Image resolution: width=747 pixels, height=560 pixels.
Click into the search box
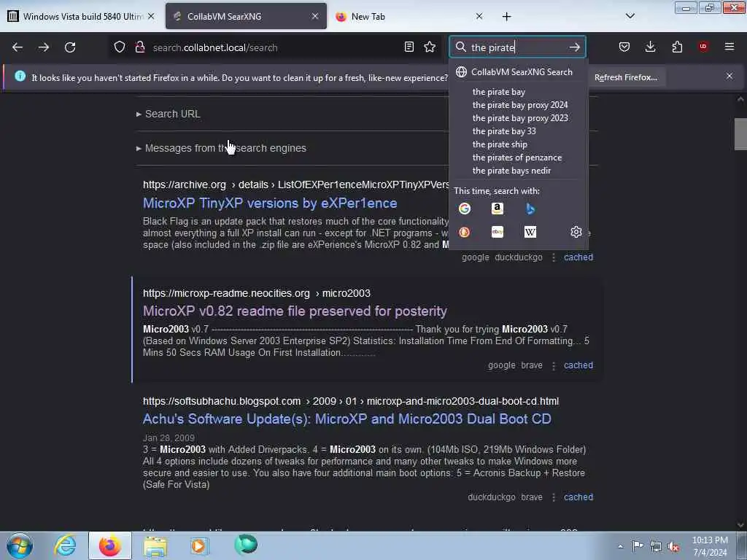point(517,47)
